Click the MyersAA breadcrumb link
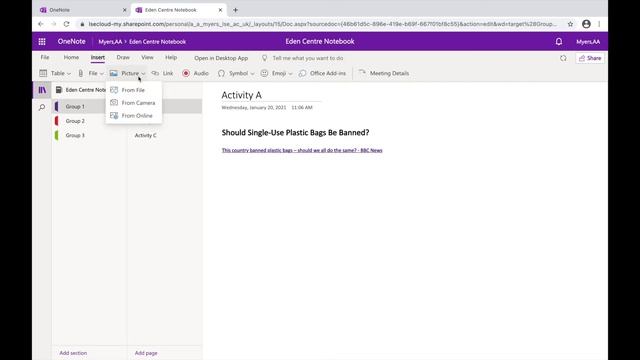The height and width of the screenshot is (360, 640). click(x=110, y=42)
